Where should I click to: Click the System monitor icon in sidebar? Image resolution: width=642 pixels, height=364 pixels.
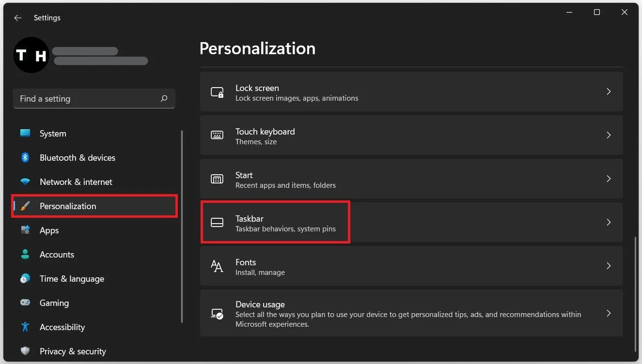[25, 133]
